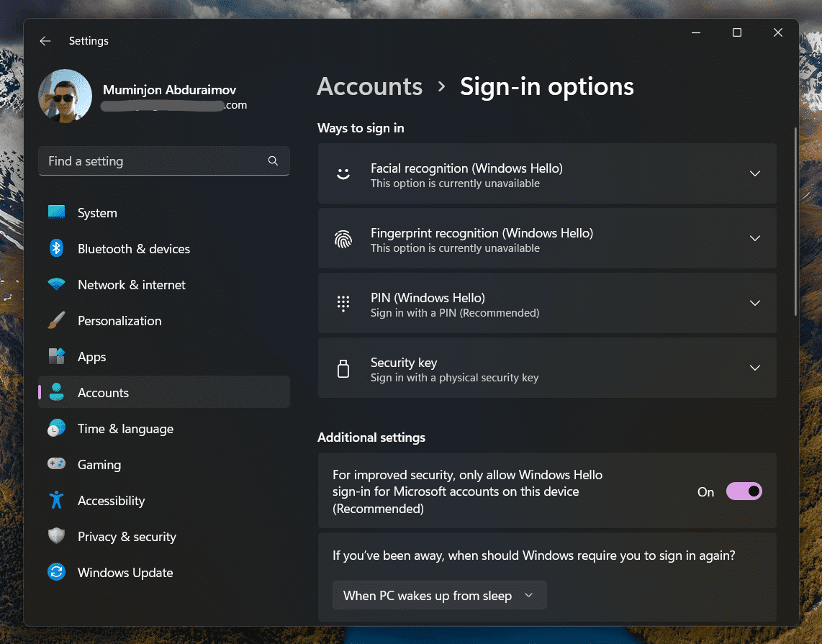Expand the PIN (Windows Hello) section

[x=547, y=303]
